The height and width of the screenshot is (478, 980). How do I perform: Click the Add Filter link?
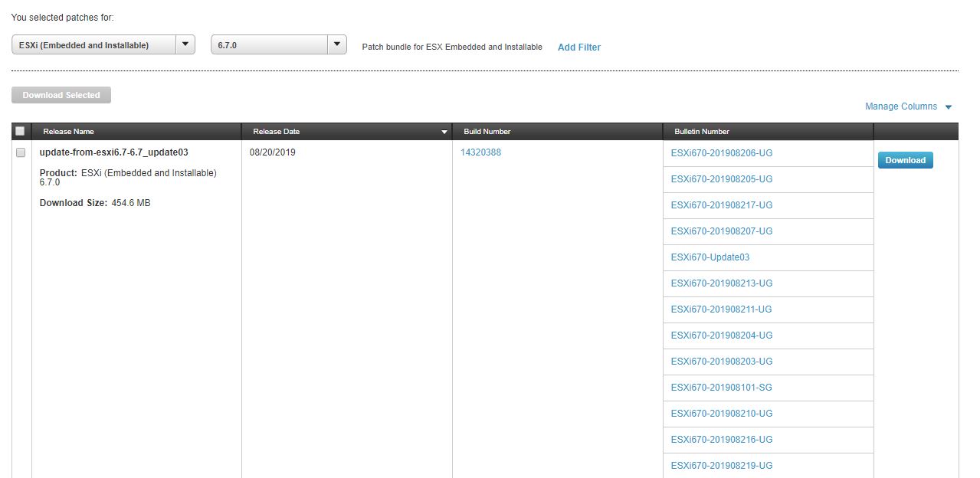click(x=579, y=47)
